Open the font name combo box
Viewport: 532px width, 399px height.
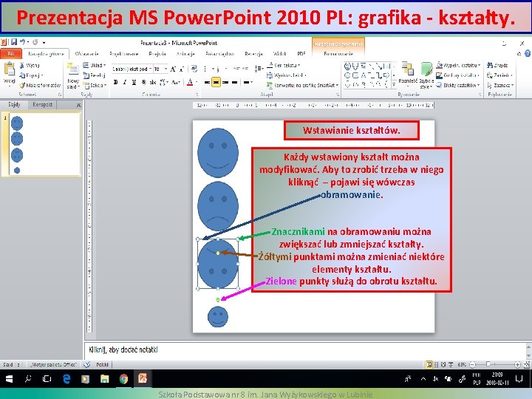(132, 69)
